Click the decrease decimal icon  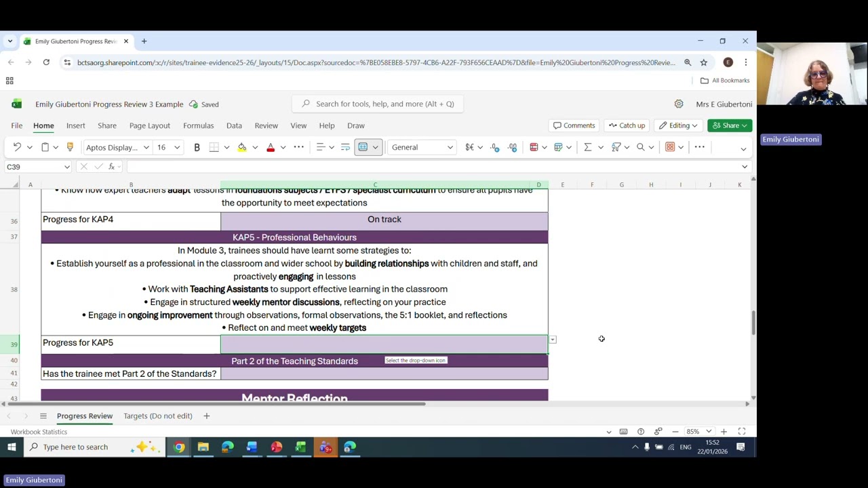coord(512,147)
